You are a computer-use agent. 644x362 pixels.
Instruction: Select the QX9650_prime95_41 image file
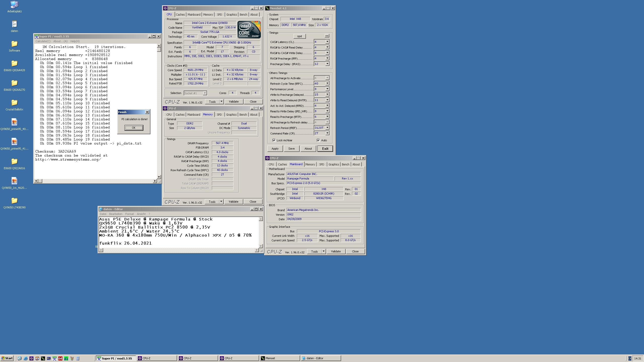point(14,144)
